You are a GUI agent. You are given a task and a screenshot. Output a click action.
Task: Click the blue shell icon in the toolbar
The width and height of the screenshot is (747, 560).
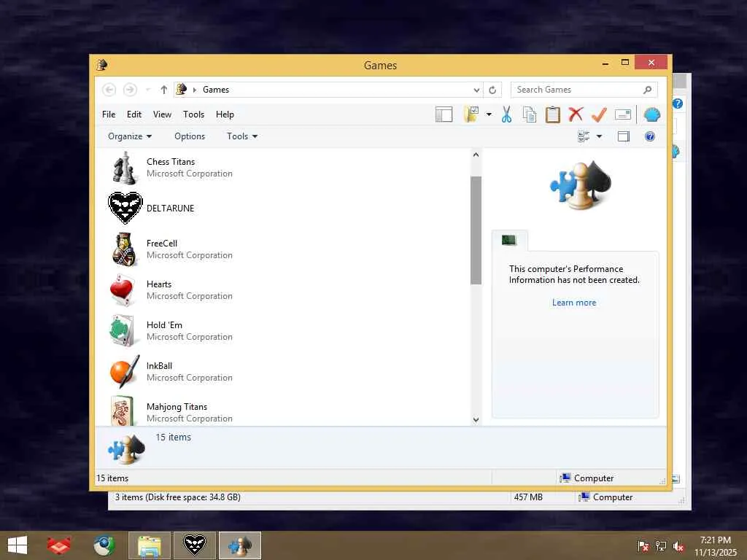651,114
